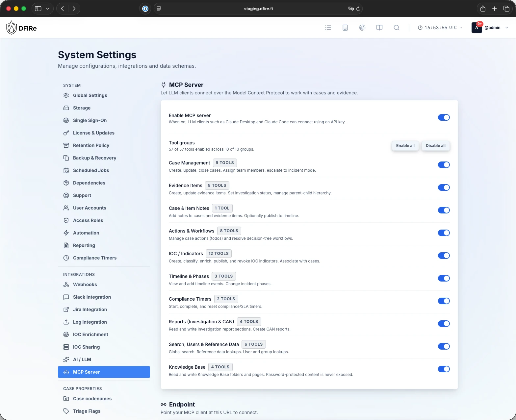Click the 1Password extension icon
This screenshot has width=516, height=420.
(x=145, y=9)
